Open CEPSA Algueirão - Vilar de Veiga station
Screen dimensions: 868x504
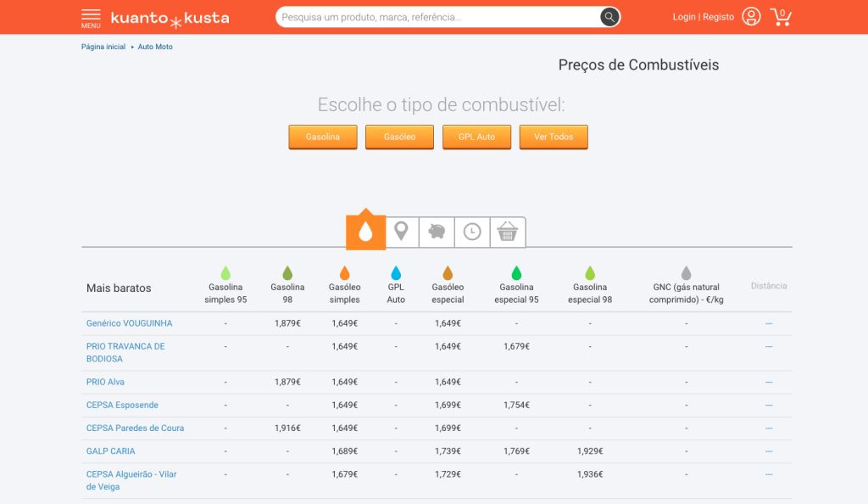131,481
